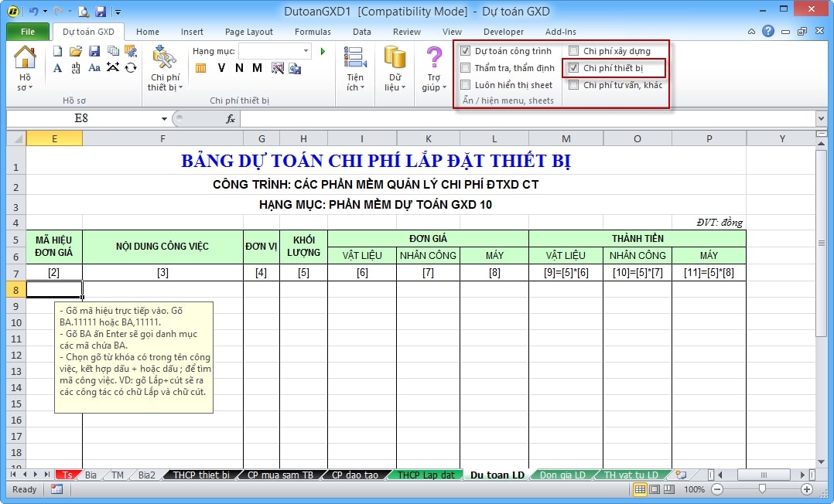Expand the Hạng mục combo box

click(x=306, y=51)
